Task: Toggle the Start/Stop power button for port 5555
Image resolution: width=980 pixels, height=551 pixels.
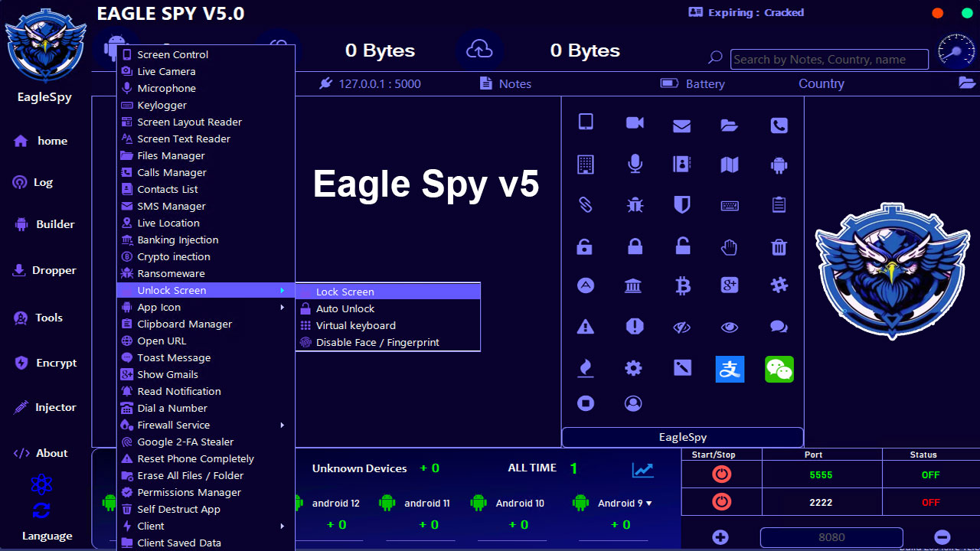Action: [720, 474]
